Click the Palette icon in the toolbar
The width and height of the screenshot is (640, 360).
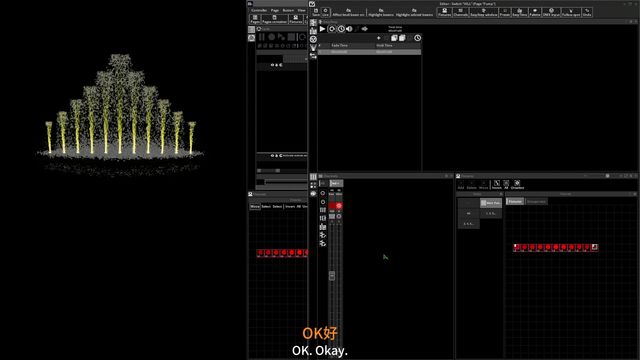tap(535, 12)
